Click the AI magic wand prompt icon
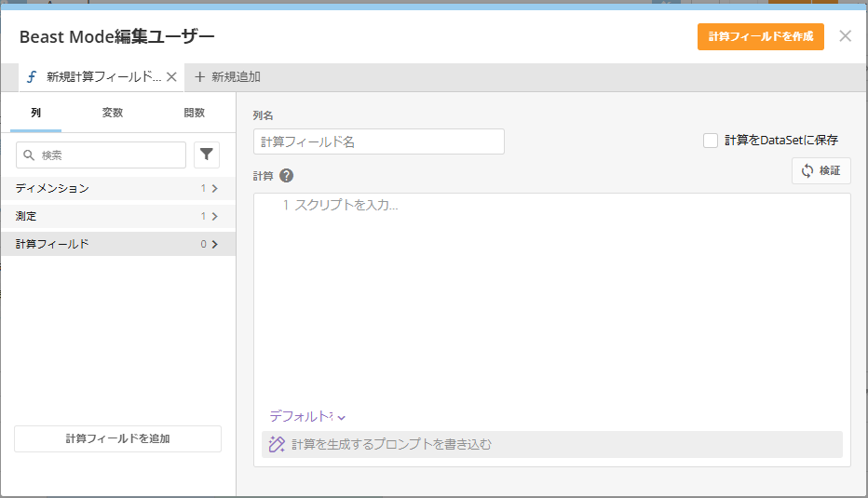 coord(277,444)
